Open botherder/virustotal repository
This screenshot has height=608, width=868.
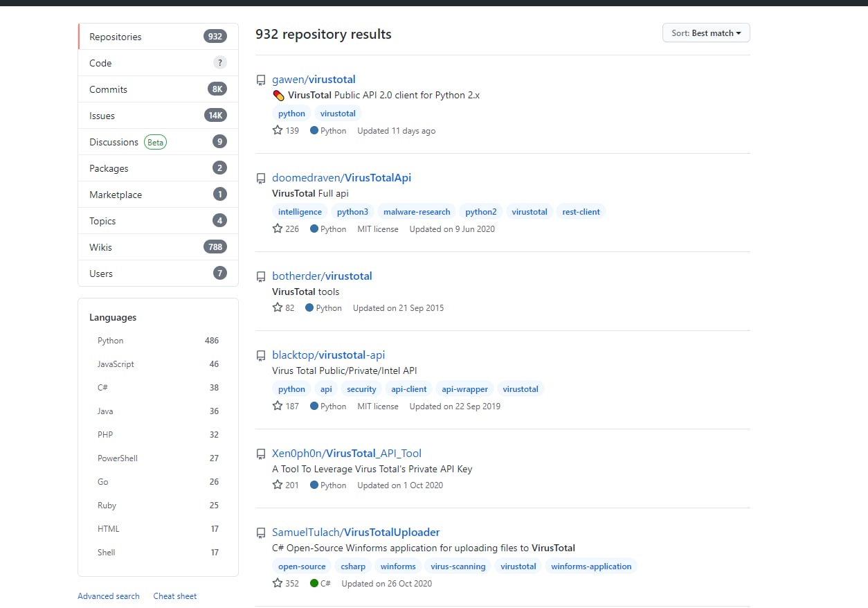coord(322,276)
